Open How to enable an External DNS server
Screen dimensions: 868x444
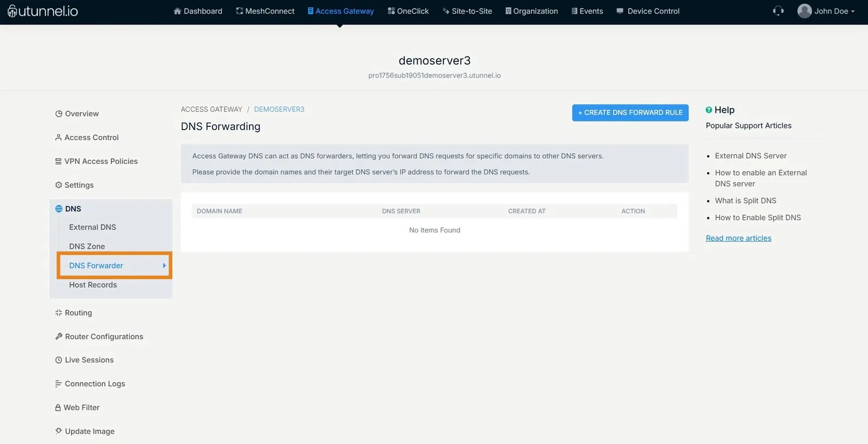pos(761,178)
